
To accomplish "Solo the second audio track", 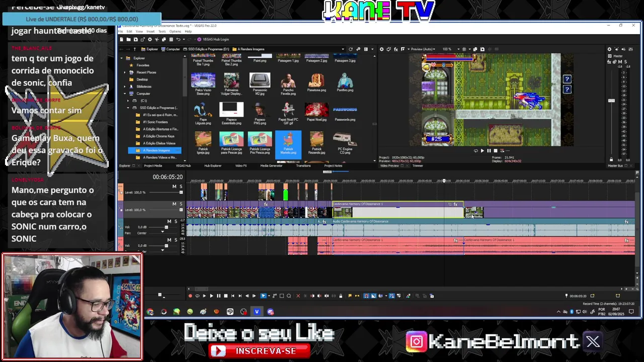I will 176,240.
